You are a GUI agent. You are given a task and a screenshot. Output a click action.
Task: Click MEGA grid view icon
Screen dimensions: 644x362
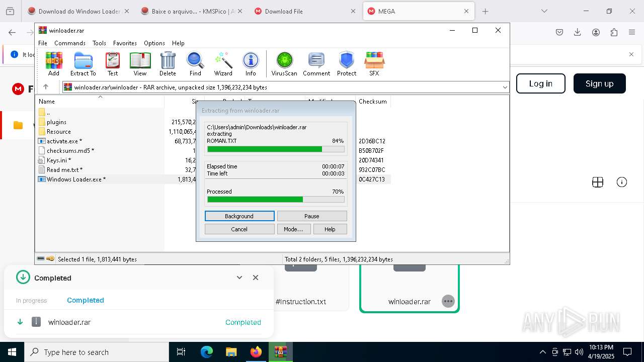pos(598,183)
